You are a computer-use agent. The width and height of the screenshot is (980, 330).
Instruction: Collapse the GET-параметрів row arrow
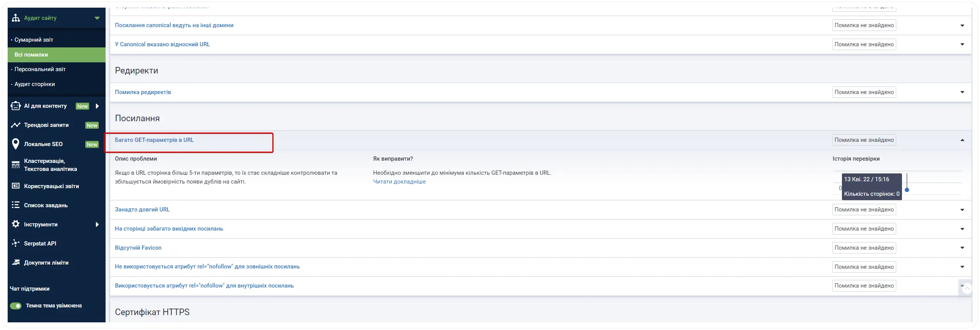[962, 140]
